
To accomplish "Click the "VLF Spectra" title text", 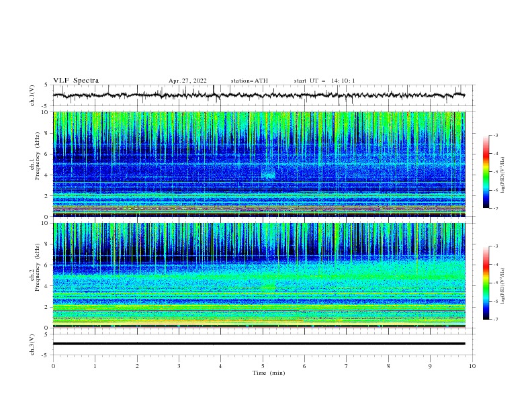I will pyautogui.click(x=76, y=81).
